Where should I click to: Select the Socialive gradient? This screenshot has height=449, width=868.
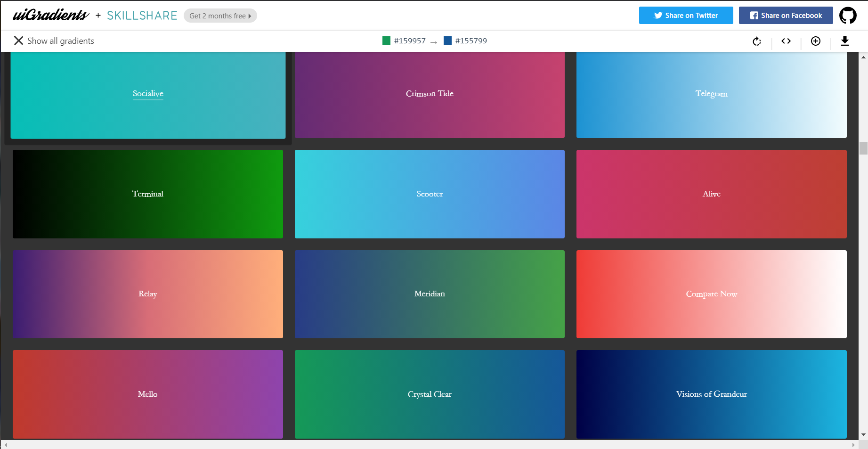click(x=148, y=95)
